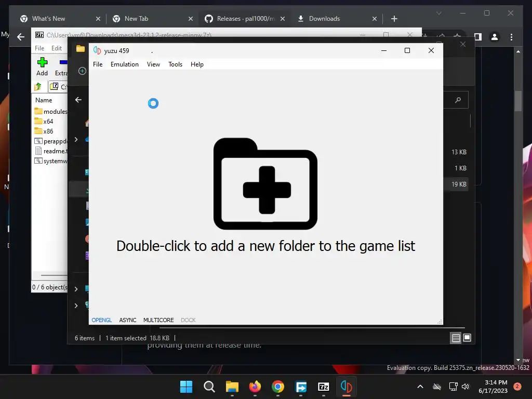Select the 19 KB file row in Explorer
The height and width of the screenshot is (399, 532).
(456, 184)
